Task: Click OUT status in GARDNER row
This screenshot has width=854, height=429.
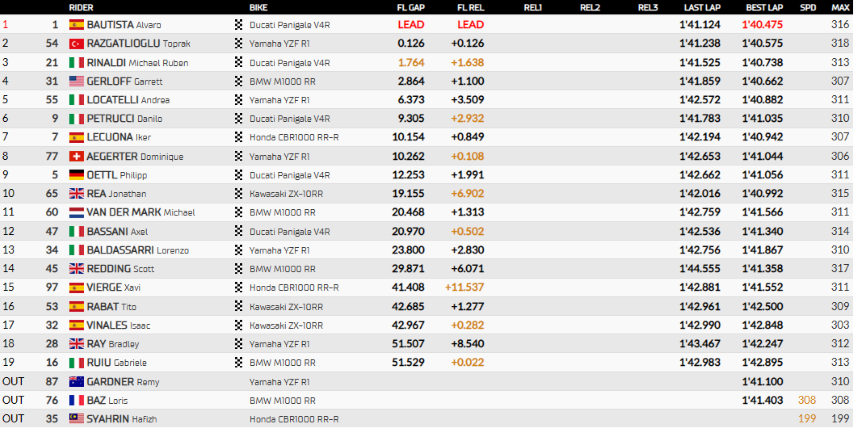Action: click(x=13, y=382)
